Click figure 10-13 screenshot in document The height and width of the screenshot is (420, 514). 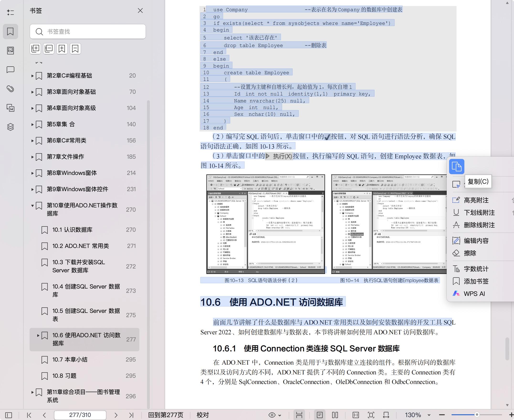266,224
